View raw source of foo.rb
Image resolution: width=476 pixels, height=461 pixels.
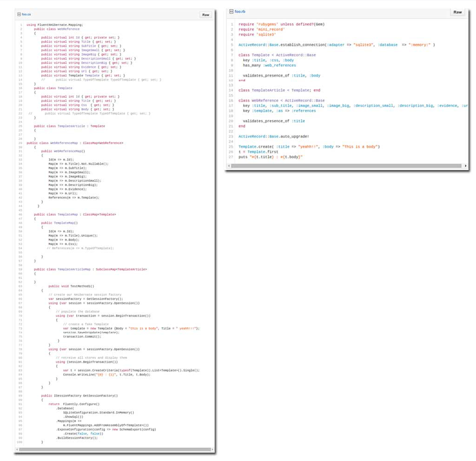coord(457,12)
